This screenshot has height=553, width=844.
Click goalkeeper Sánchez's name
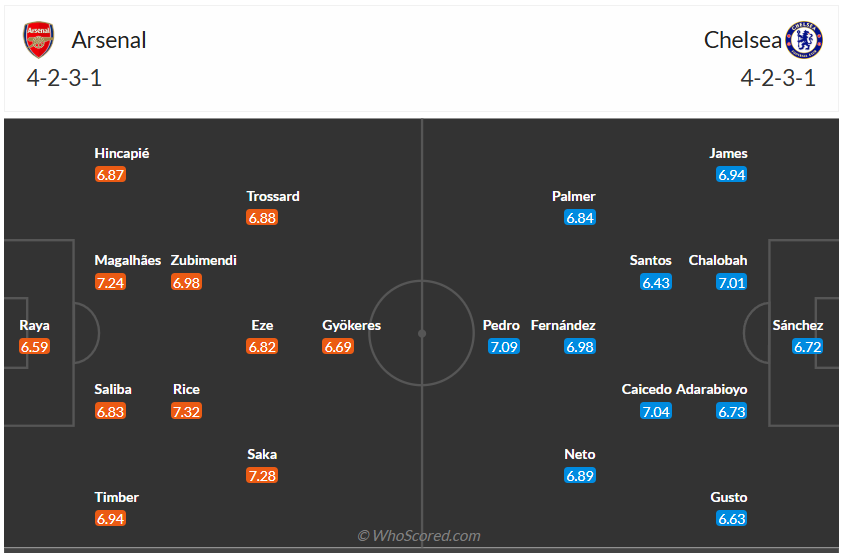click(797, 325)
